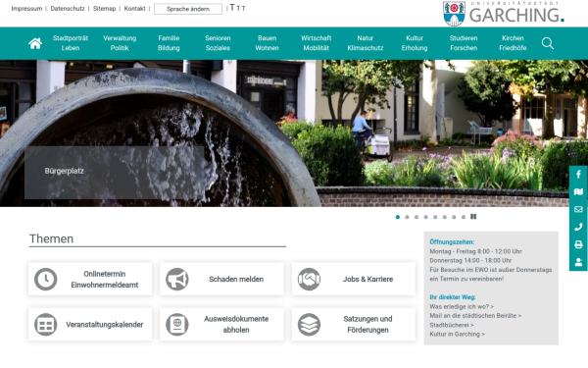Open Kirchen Friedhöfe menu
The height and width of the screenshot is (368, 588).
point(513,43)
